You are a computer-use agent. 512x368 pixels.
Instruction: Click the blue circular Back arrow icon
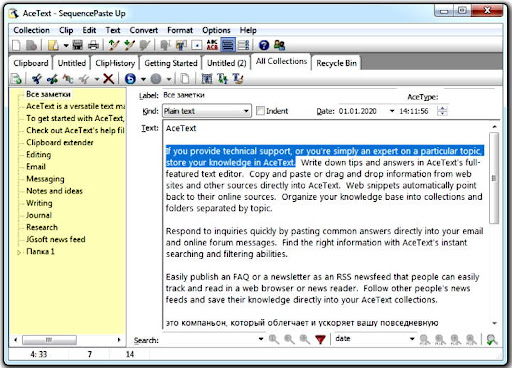pyautogui.click(x=130, y=79)
